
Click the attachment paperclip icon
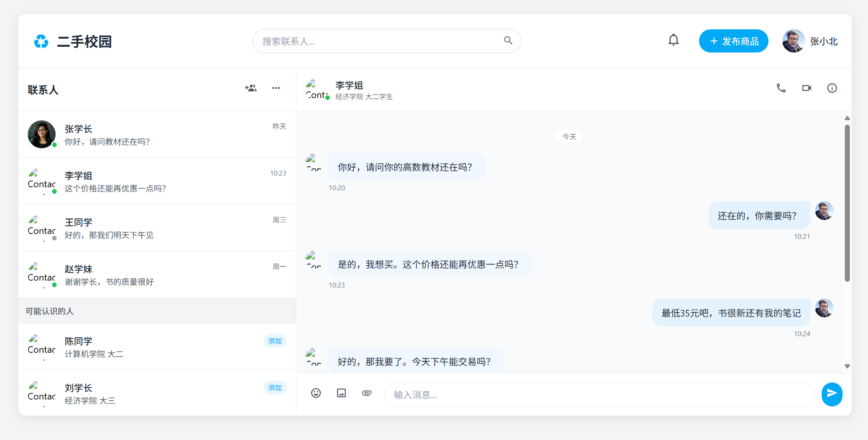pos(367,393)
